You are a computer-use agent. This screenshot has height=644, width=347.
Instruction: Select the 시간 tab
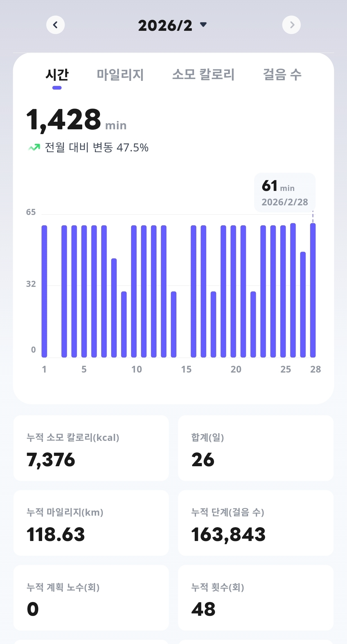(57, 75)
